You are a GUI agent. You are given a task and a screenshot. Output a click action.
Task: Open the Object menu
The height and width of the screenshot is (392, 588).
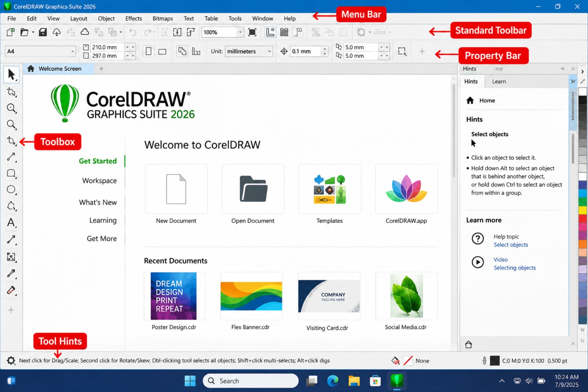click(106, 19)
